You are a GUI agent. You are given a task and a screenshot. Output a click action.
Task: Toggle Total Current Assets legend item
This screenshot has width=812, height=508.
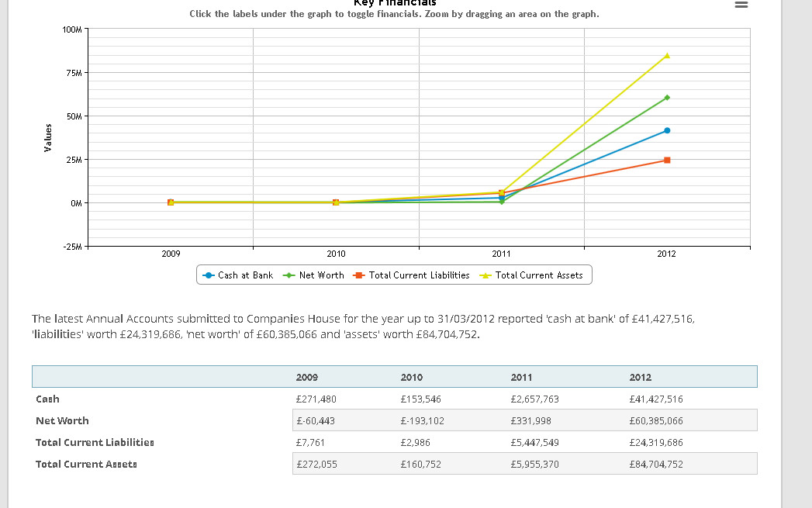531,275
